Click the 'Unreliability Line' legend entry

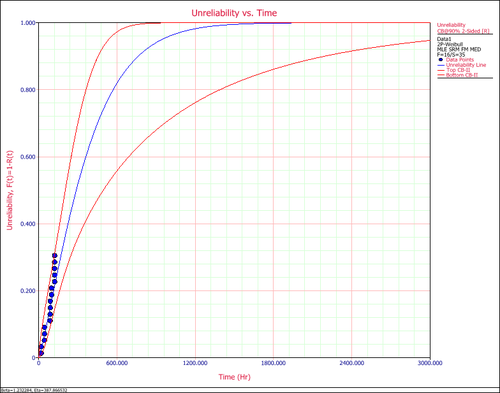(x=466, y=65)
